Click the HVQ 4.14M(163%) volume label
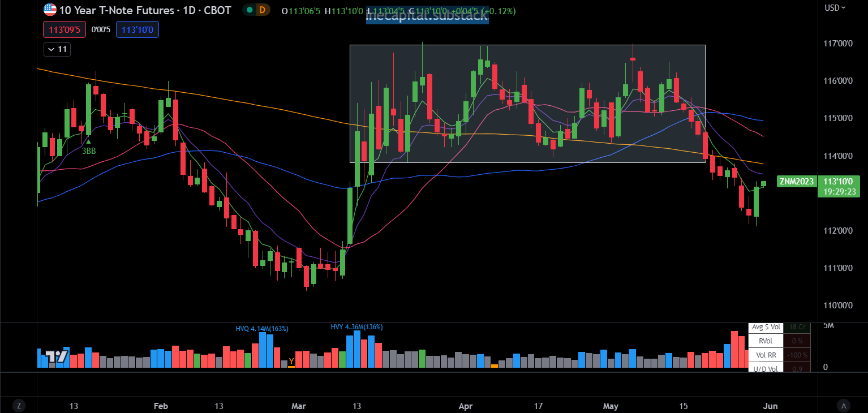 coord(262,328)
